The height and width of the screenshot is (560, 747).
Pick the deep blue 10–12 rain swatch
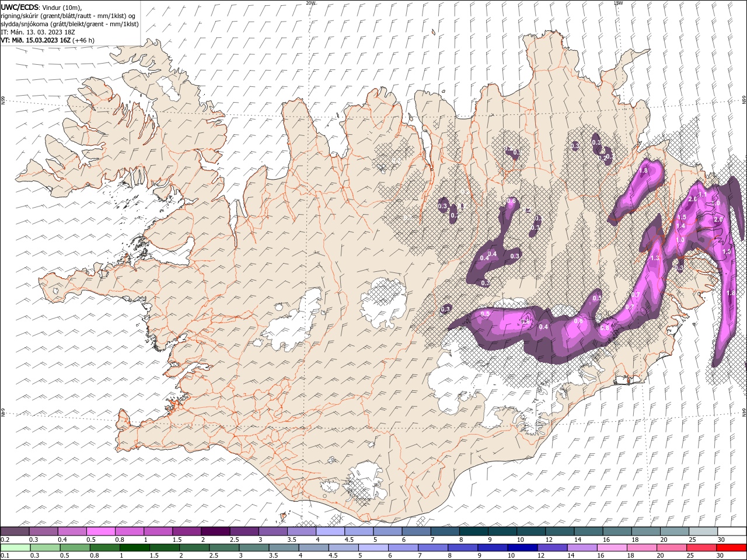point(522,548)
